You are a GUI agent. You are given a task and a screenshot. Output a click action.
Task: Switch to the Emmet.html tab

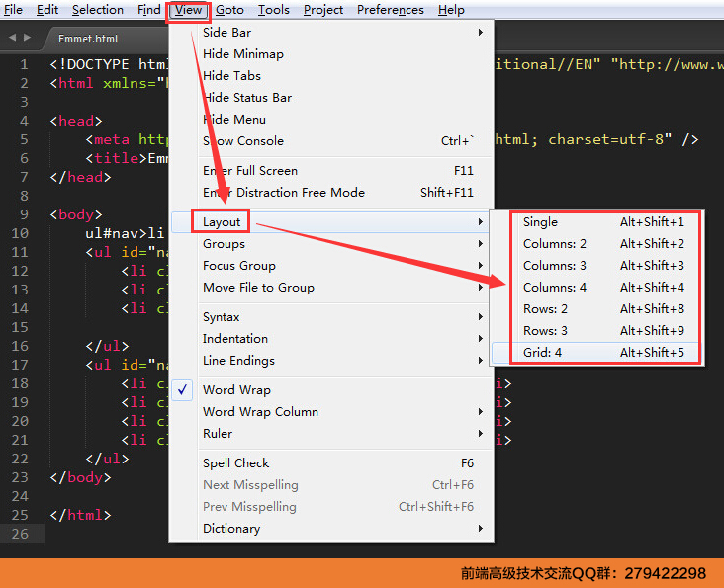[88, 39]
